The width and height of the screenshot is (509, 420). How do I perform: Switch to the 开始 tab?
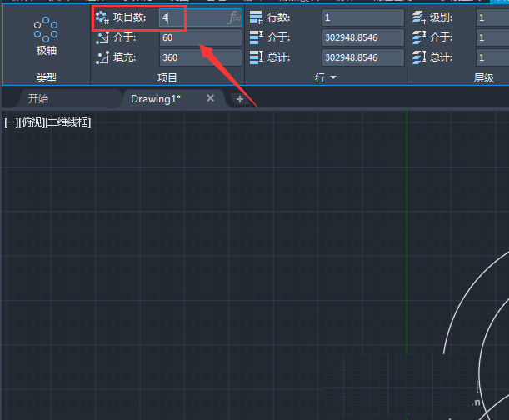[38, 98]
